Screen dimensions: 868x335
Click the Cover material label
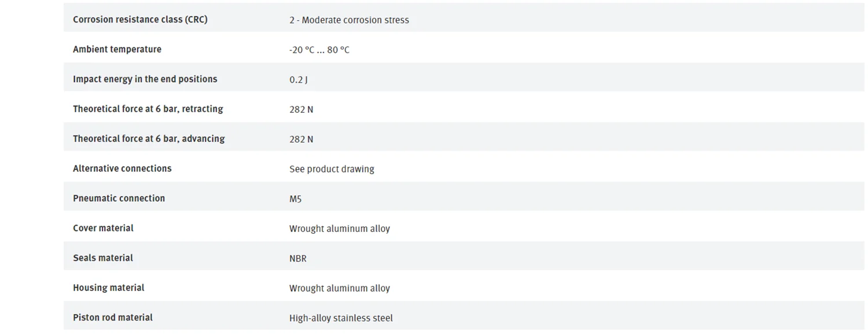[103, 228]
